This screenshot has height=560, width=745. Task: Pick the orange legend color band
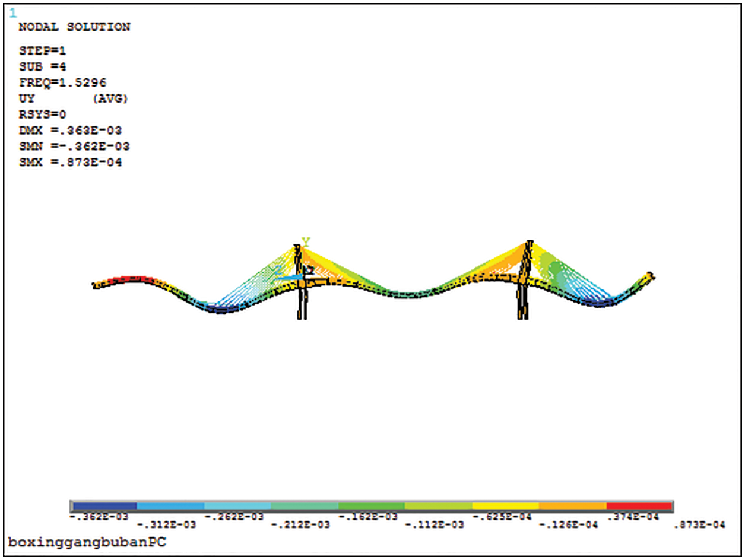tap(572, 506)
